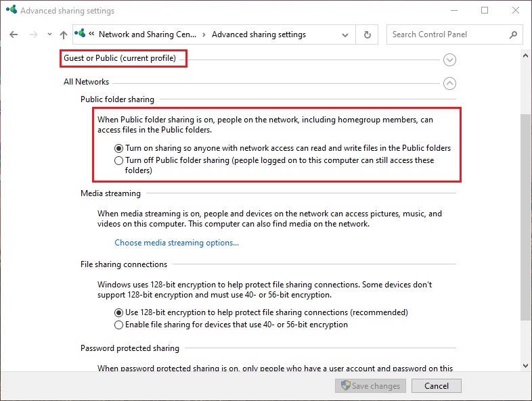This screenshot has width=532, height=401.
Task: Go to Network and Sharing Center breadcrumb
Action: pyautogui.click(x=147, y=34)
